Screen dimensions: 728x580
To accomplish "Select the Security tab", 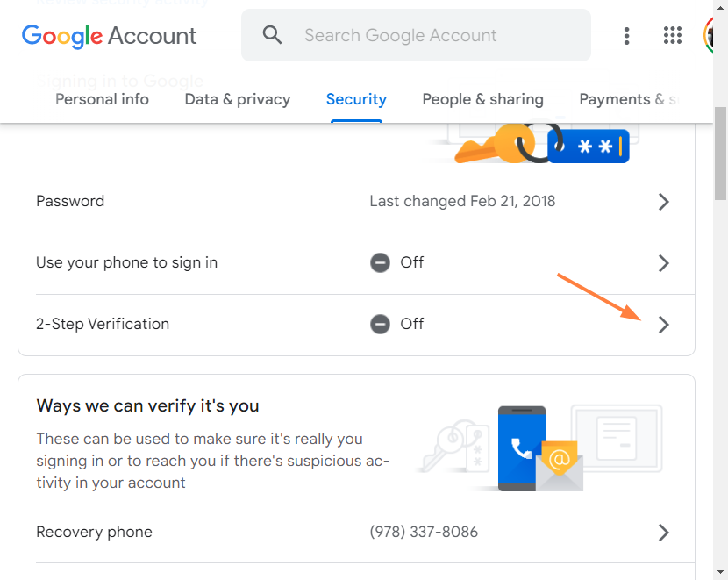I will (x=356, y=99).
